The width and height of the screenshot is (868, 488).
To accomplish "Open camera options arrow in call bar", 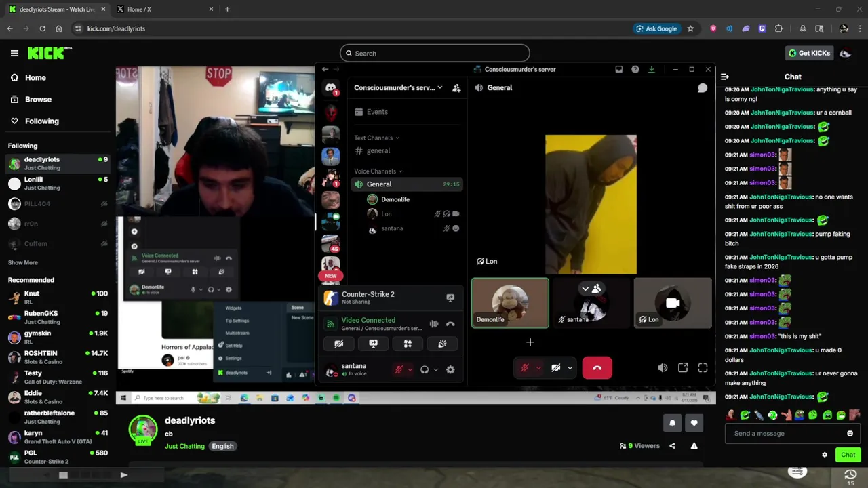I will point(570,368).
